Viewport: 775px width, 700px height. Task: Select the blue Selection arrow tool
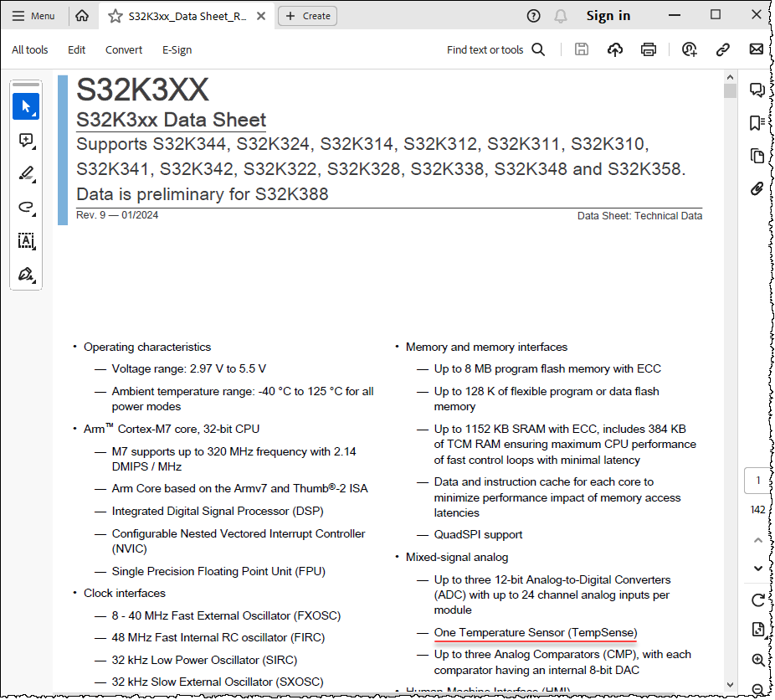click(x=26, y=106)
